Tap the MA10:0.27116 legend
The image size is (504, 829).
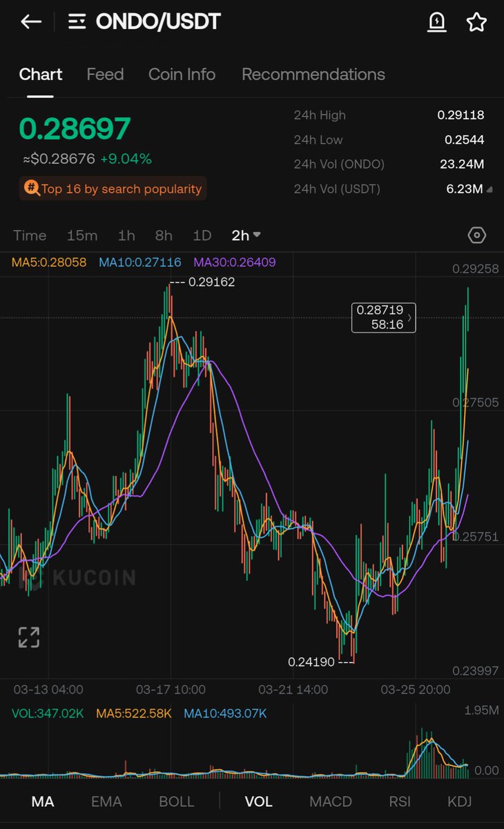point(140,263)
